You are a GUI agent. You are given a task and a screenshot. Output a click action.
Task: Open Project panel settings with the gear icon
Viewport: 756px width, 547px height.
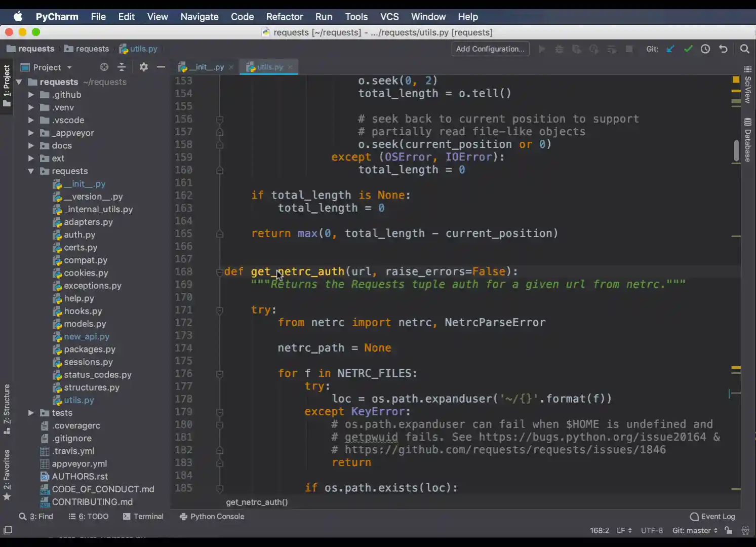point(143,66)
